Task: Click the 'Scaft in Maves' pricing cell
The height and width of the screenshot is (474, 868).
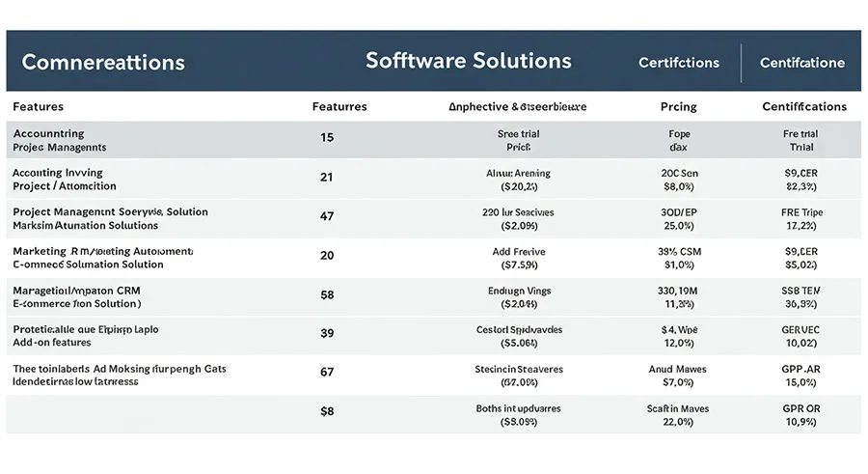Action: click(x=678, y=408)
